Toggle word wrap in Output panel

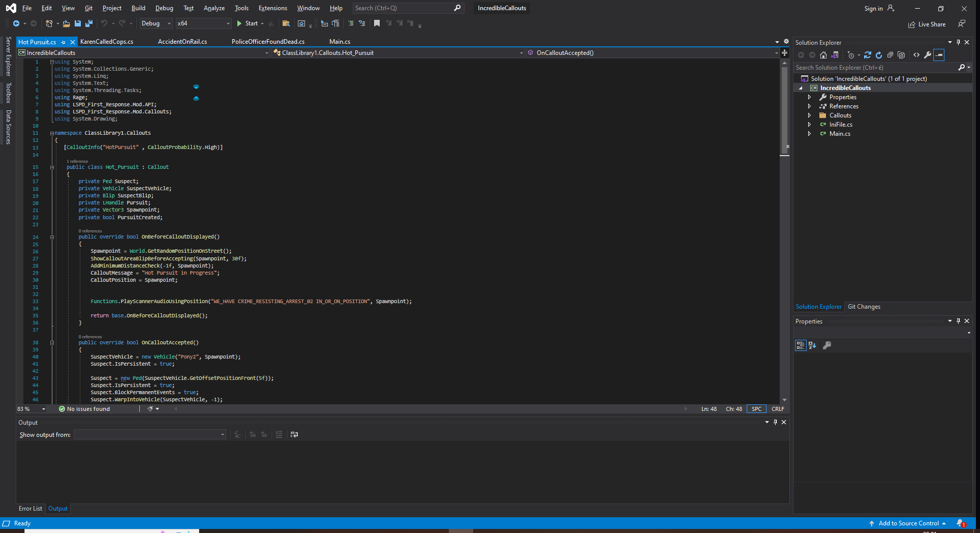pyautogui.click(x=294, y=434)
